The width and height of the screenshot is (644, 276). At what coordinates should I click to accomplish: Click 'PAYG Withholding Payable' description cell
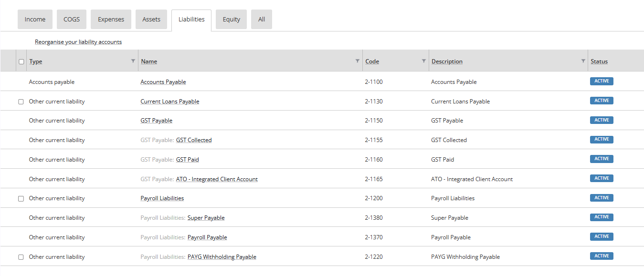click(465, 257)
